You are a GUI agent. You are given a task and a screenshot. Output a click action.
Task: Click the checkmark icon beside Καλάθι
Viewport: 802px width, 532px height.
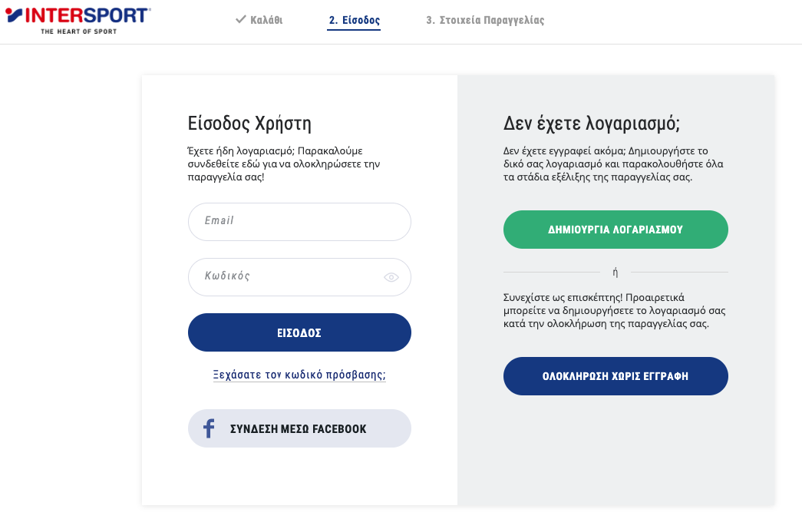click(241, 19)
